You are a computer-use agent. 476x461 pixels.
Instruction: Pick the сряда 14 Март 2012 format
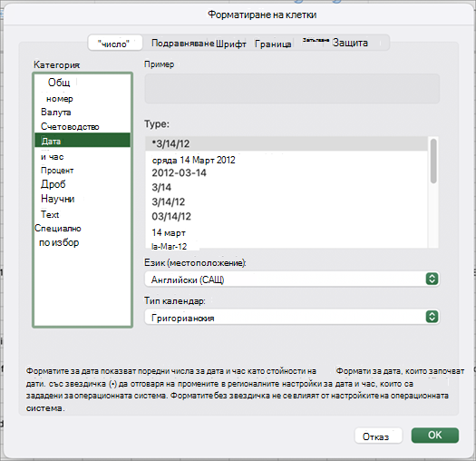194,160
